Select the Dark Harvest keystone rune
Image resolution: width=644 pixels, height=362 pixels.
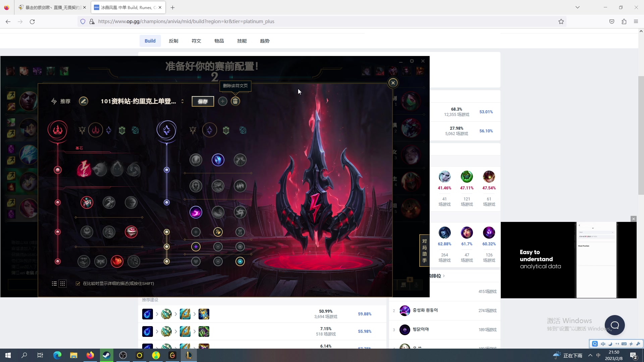click(117, 169)
